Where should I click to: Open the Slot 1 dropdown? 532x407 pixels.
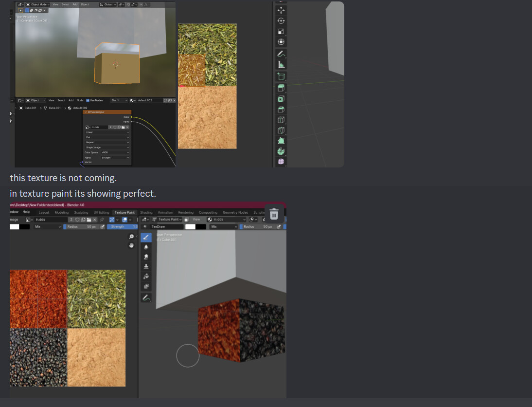(119, 101)
